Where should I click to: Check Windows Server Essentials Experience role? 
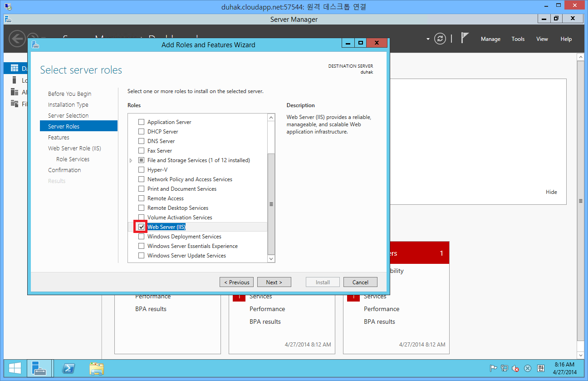coord(142,246)
